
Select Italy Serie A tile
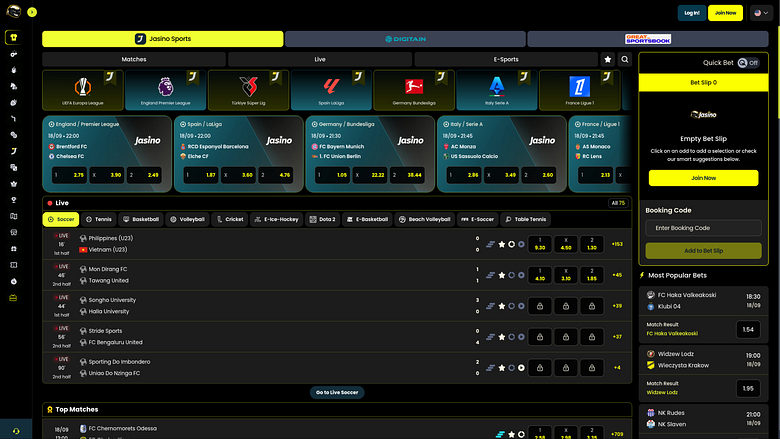[x=497, y=90]
